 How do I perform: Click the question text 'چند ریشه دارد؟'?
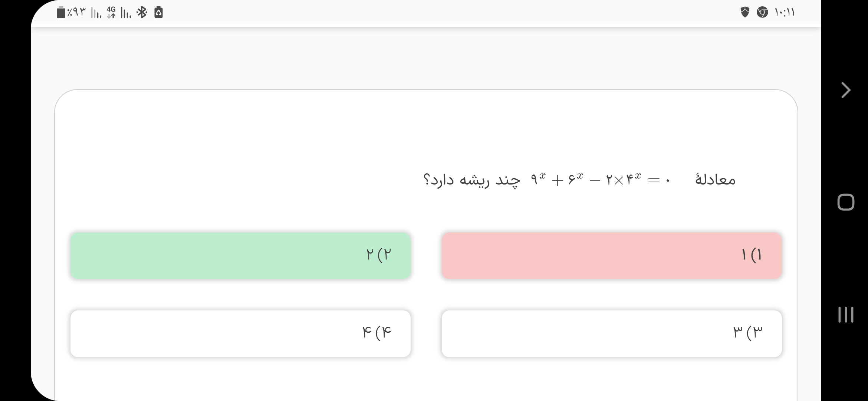(x=472, y=180)
